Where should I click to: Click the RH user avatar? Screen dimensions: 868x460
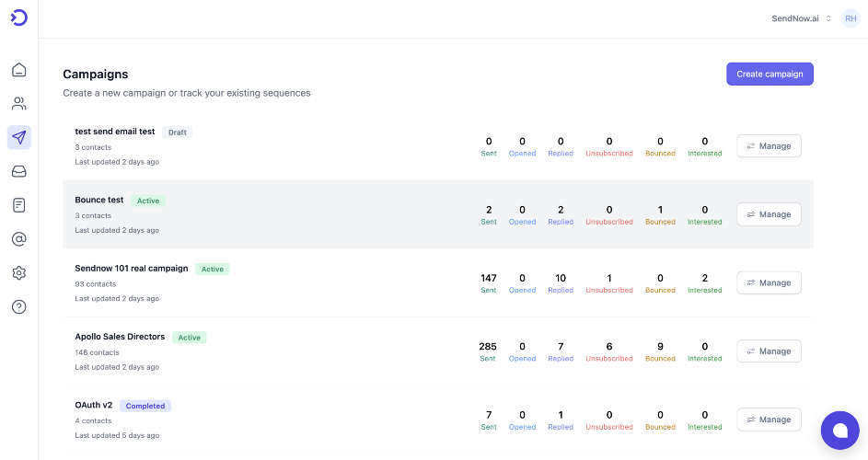851,18
